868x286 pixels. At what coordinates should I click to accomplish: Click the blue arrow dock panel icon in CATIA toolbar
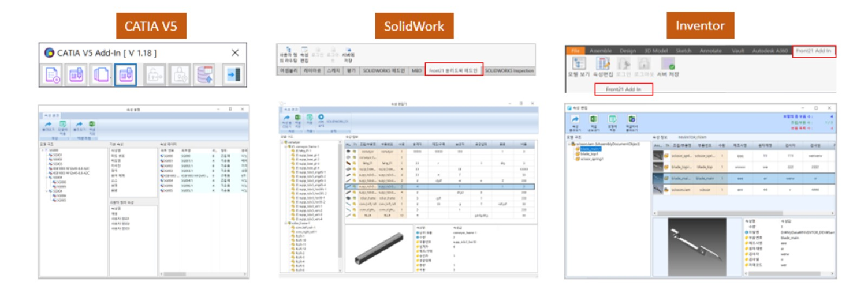tap(233, 75)
